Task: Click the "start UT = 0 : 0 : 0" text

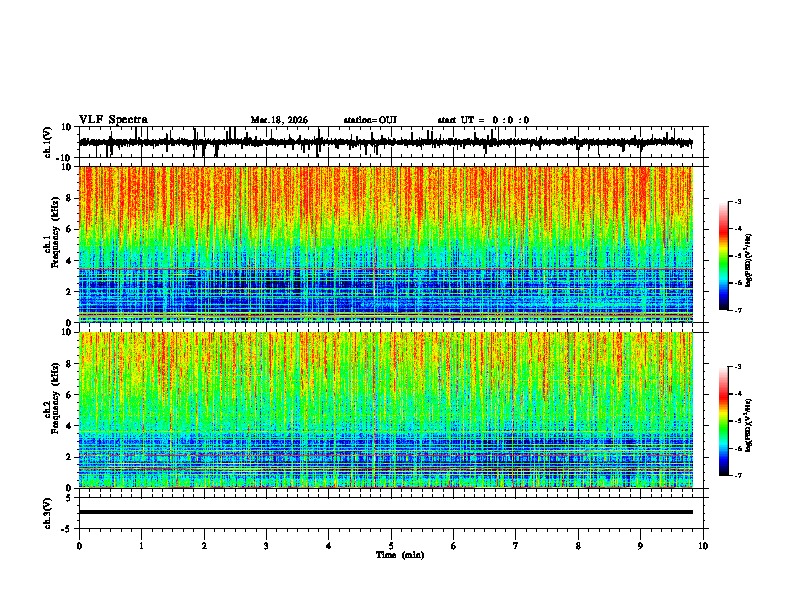Action: click(483, 120)
